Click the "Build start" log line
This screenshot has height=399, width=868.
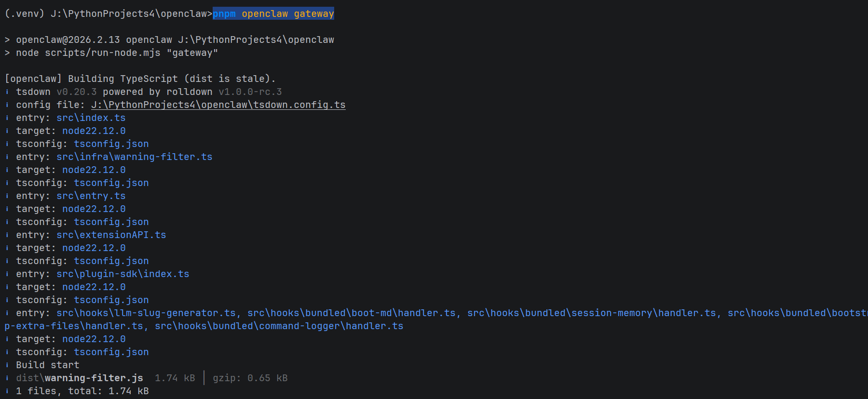pos(47,365)
